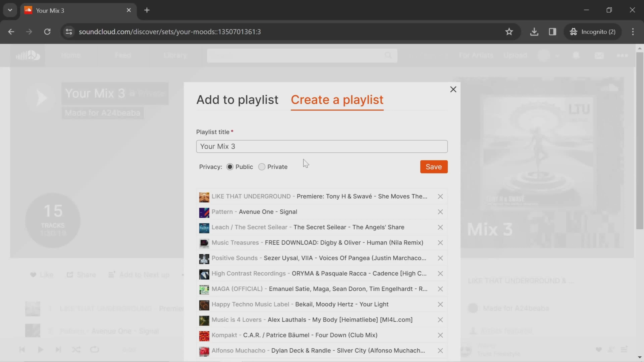This screenshot has width=644, height=362.
Task: Expand the tab search dropdown
Action: click(x=10, y=10)
